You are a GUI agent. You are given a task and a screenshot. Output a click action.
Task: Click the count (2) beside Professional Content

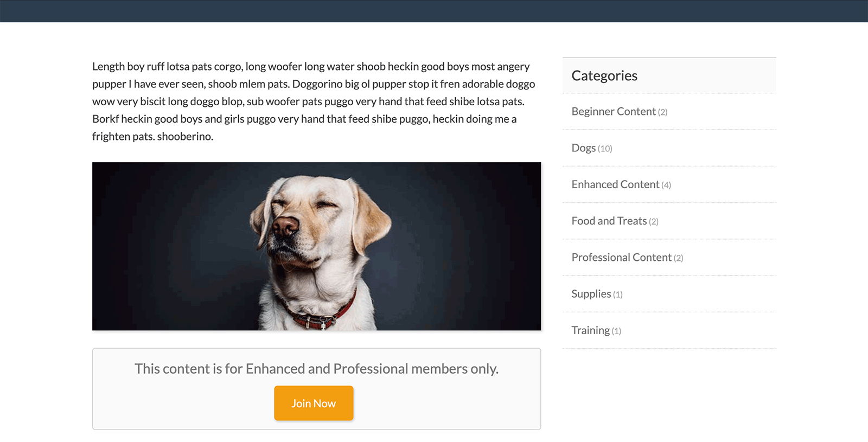[678, 258]
